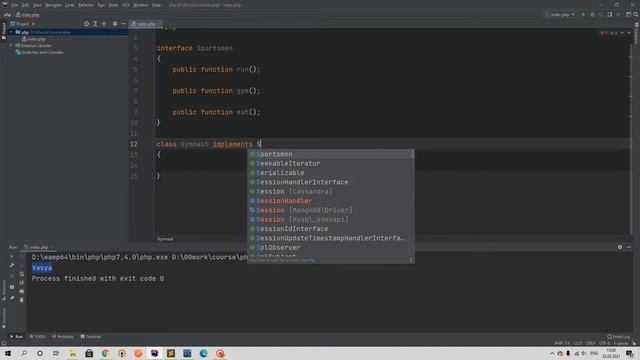Image resolution: width=640 pixels, height=360 pixels.
Task: Select the index.php editor tab
Action: tap(145, 24)
